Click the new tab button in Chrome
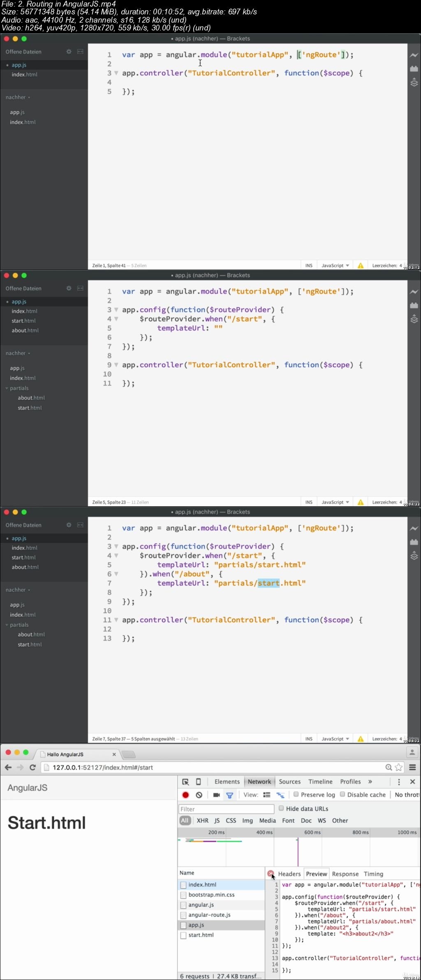 click(x=129, y=754)
